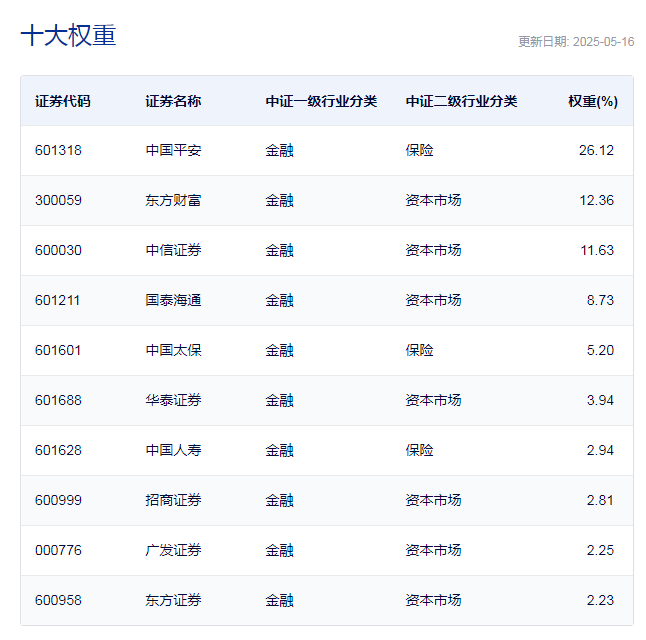This screenshot has height=640, width=646.
Task: Click the 中证一级行业分类 column header
Action: [321, 101]
